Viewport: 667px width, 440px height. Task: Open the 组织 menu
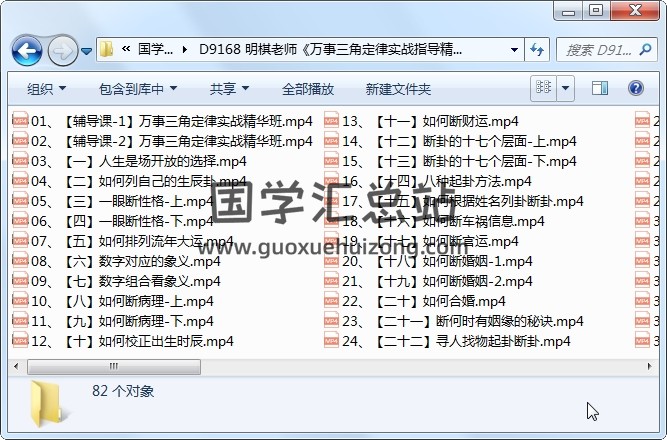46,89
